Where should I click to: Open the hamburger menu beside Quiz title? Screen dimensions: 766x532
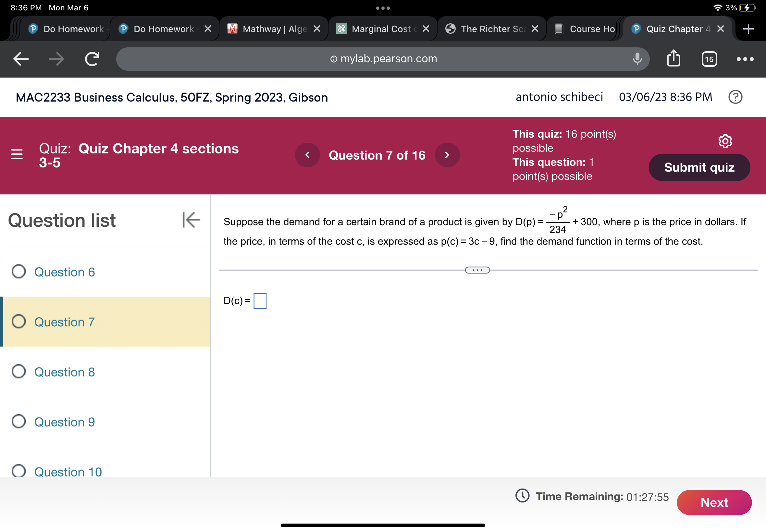17,155
